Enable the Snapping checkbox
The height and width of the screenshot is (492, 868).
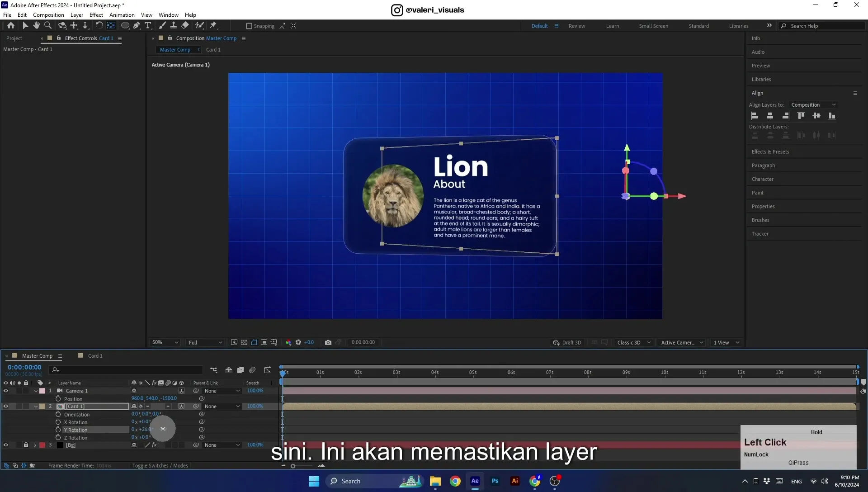[249, 26]
